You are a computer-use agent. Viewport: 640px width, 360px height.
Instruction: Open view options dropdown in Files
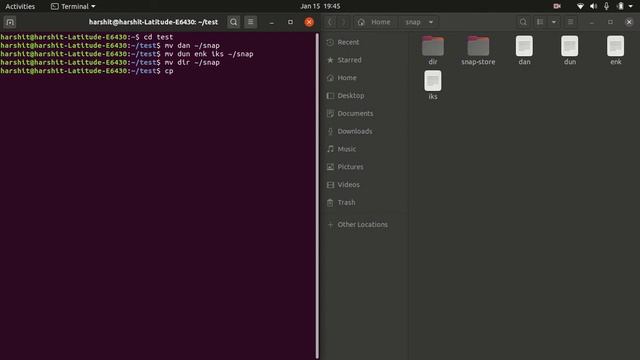[554, 22]
